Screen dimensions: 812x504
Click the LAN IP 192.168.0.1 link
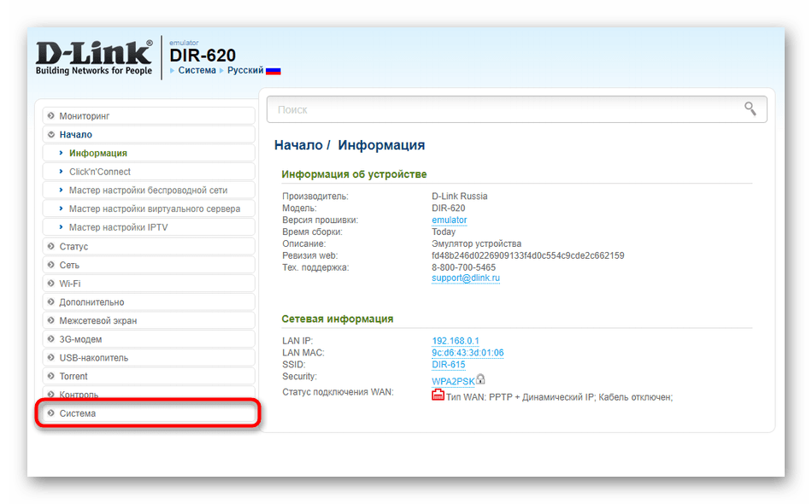tap(456, 341)
